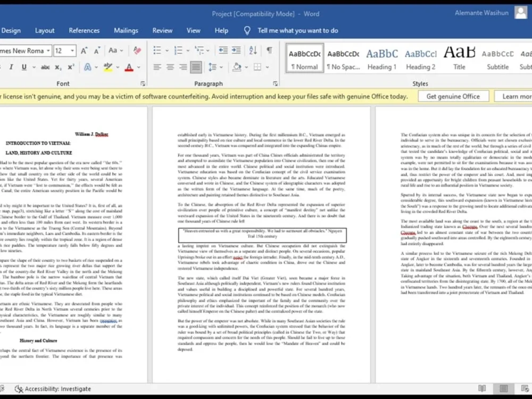Click the Clear All Formatting icon
This screenshot has height=399, width=532.
137,51
